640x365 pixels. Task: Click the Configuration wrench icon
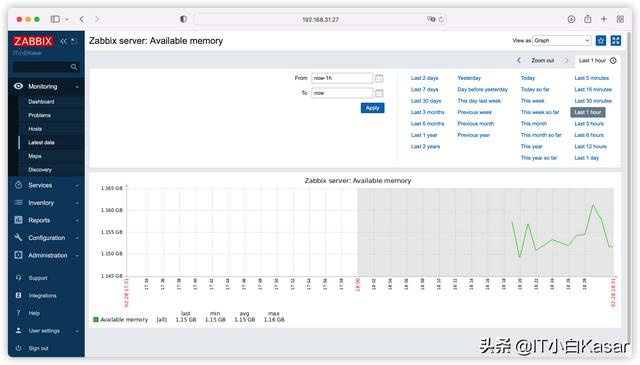click(18, 237)
